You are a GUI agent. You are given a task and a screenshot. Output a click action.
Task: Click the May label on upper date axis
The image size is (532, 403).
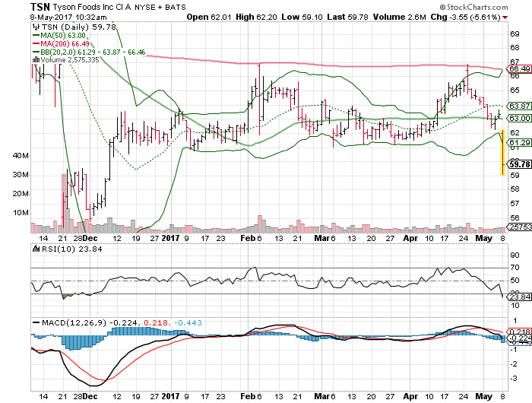483,238
